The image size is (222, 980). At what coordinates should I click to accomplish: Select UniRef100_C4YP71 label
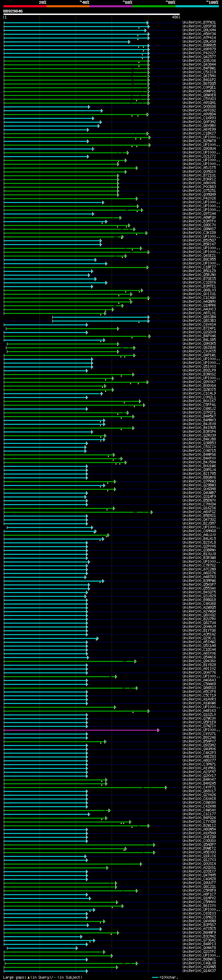point(199,787)
